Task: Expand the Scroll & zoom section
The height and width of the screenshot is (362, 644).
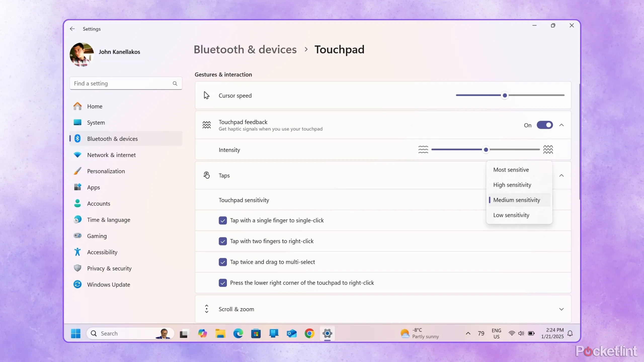Action: point(561,308)
